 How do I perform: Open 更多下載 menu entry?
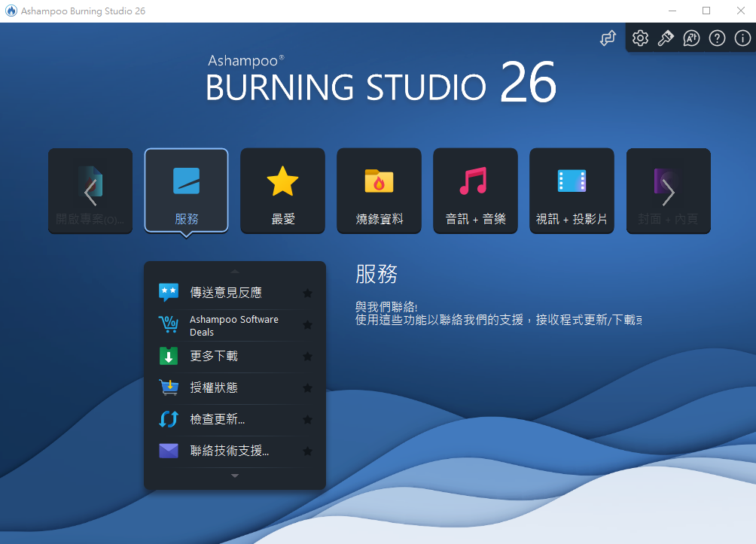click(235, 357)
